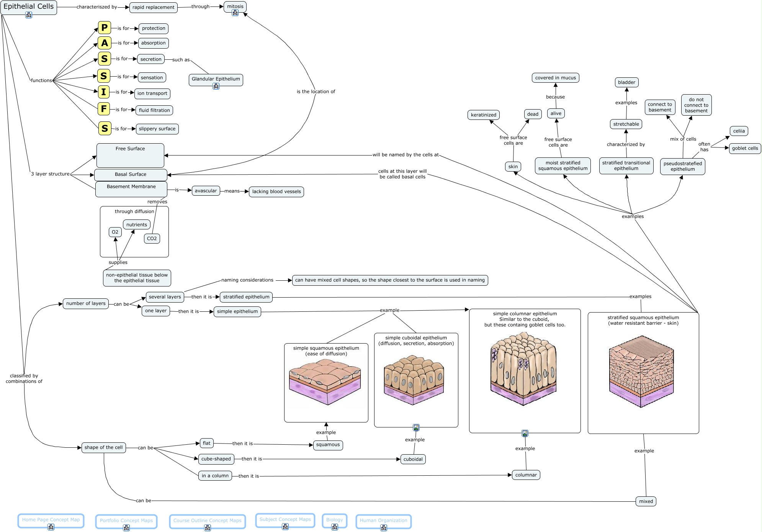Click the simple squamous epithelium image
This screenshot has width=762, height=532.
(325, 382)
